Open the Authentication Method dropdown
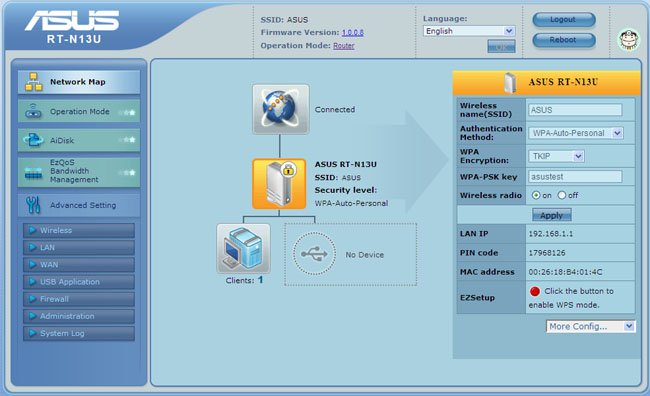The width and height of the screenshot is (650, 396). [576, 133]
